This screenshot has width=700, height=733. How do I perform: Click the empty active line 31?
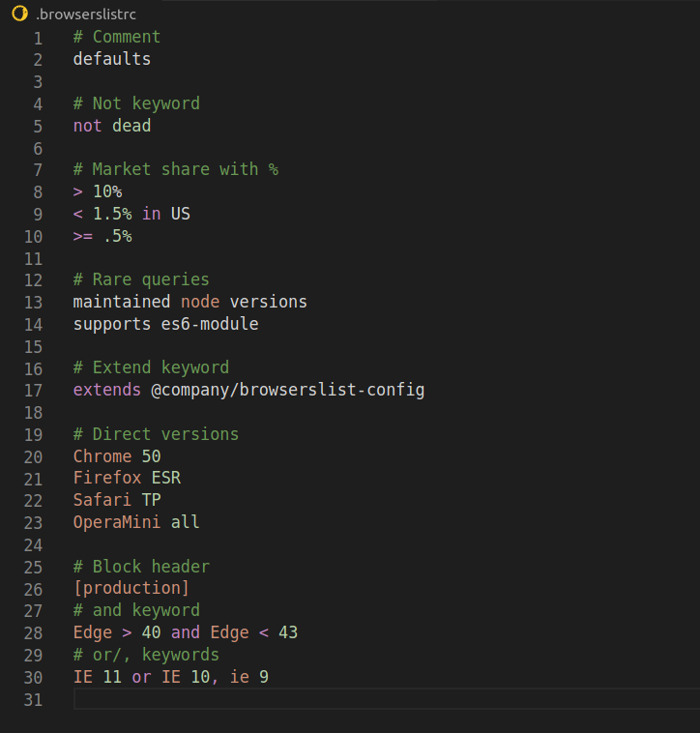tap(387, 699)
